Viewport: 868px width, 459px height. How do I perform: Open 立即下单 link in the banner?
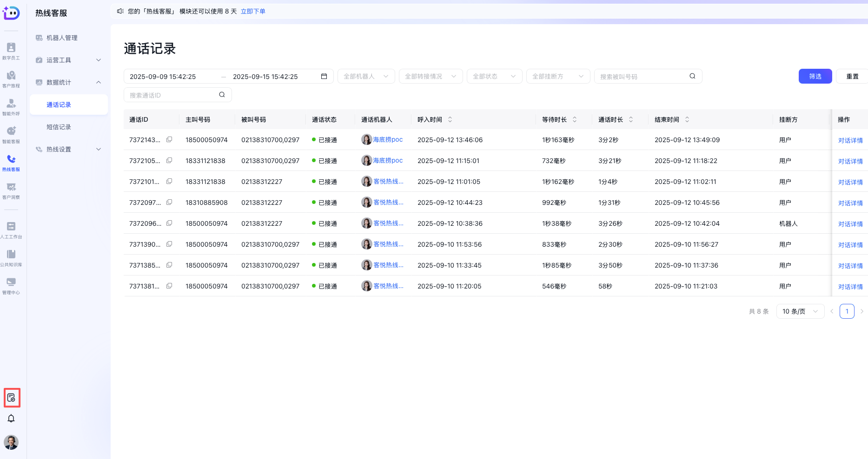[253, 11]
